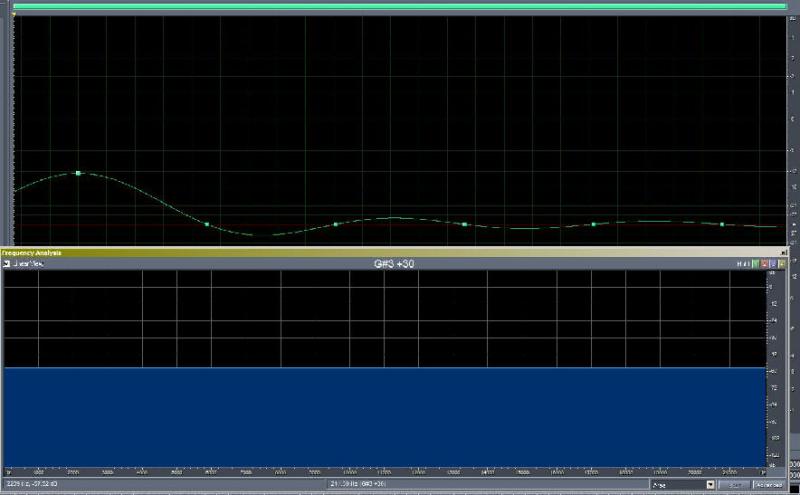This screenshot has width=800, height=495.
Task: Click the green range bar above the graph
Action: click(x=400, y=7)
